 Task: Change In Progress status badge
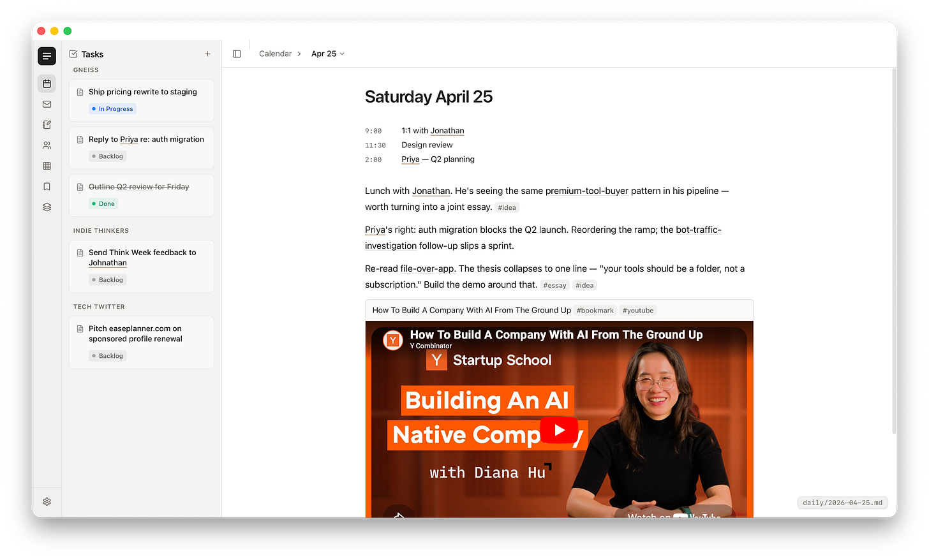[x=113, y=109]
